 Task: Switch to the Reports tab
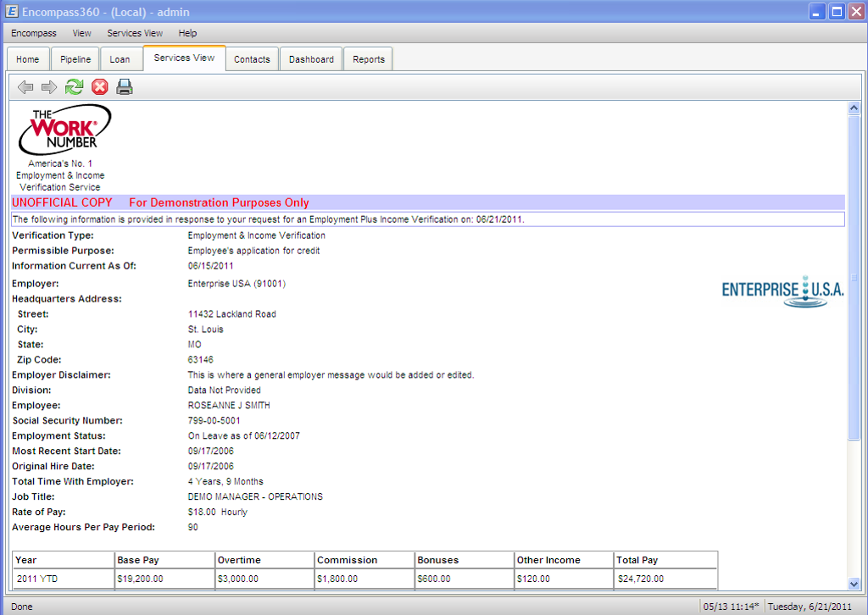coord(369,59)
